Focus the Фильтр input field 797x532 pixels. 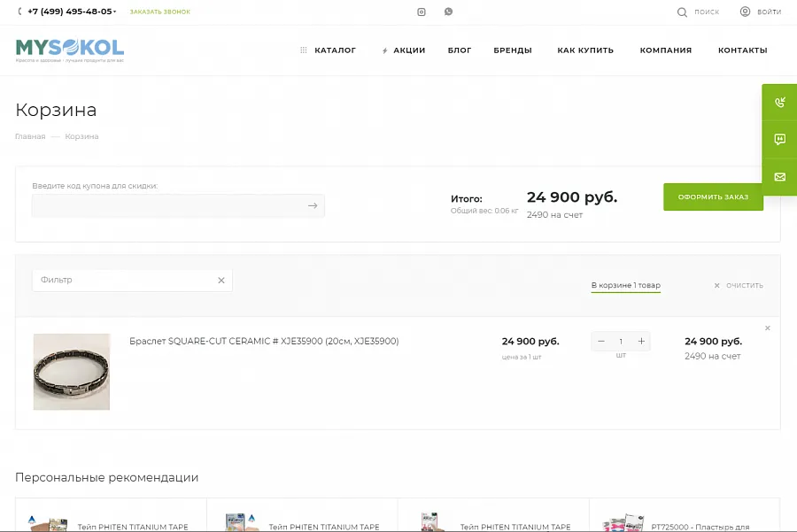[132, 281]
